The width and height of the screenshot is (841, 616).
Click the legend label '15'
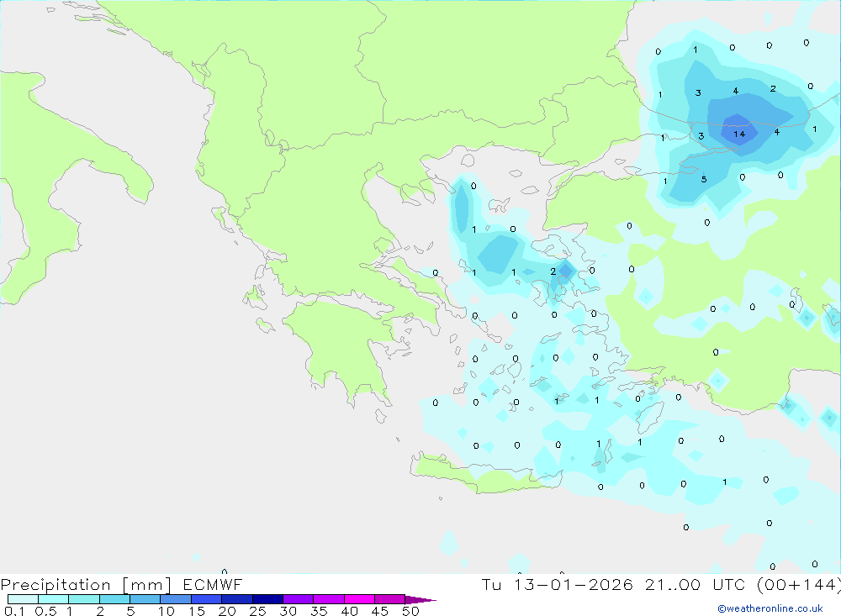(x=197, y=611)
